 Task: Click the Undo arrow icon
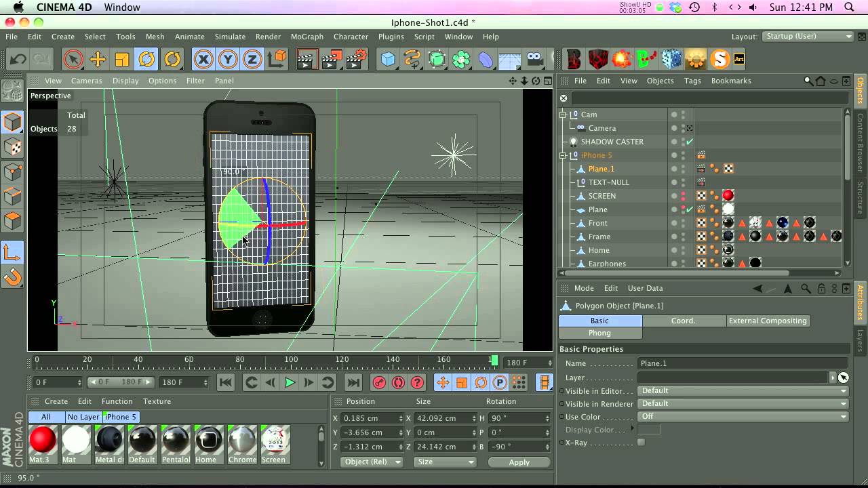coord(18,60)
